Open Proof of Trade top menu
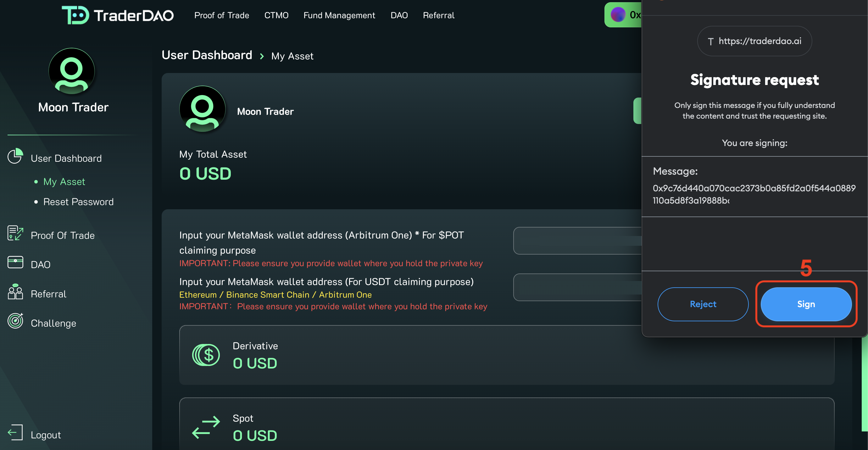Viewport: 868px width, 450px height. pos(221,15)
